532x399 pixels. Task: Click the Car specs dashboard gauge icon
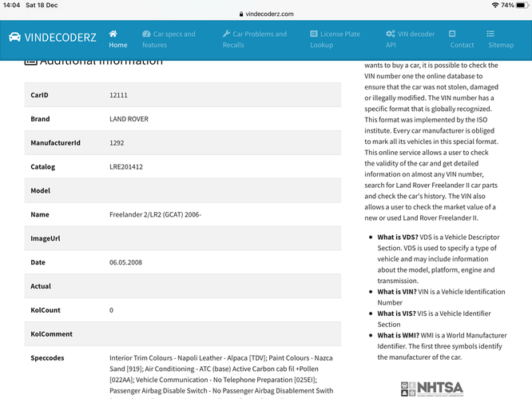[146, 34]
